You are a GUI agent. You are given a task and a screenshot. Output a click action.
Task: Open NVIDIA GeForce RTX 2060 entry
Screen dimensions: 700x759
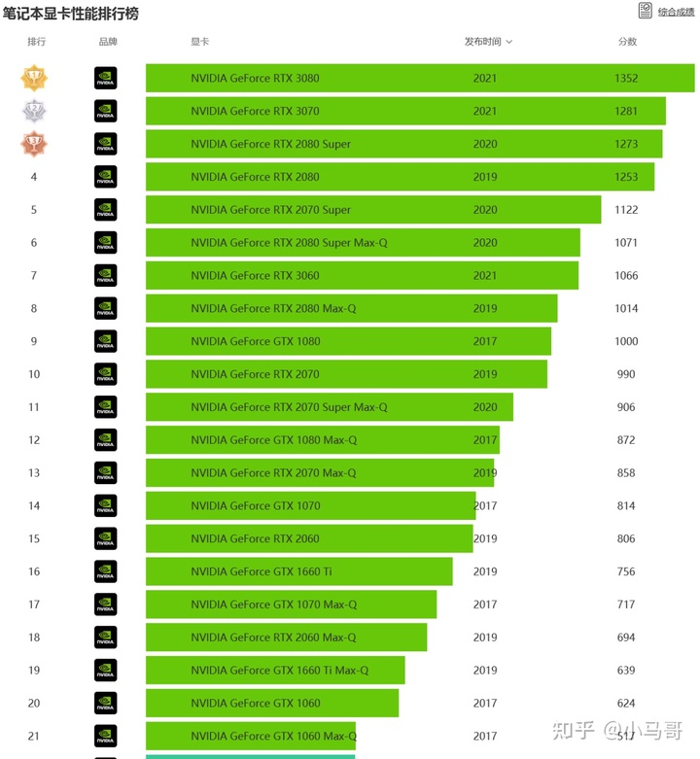[x=255, y=538]
